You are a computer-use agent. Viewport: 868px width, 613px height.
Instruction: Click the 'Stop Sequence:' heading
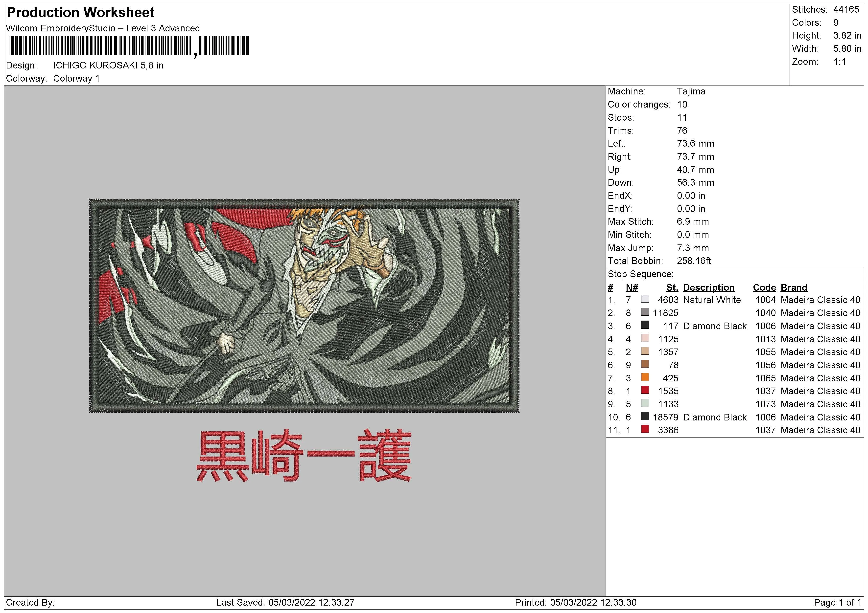point(640,274)
